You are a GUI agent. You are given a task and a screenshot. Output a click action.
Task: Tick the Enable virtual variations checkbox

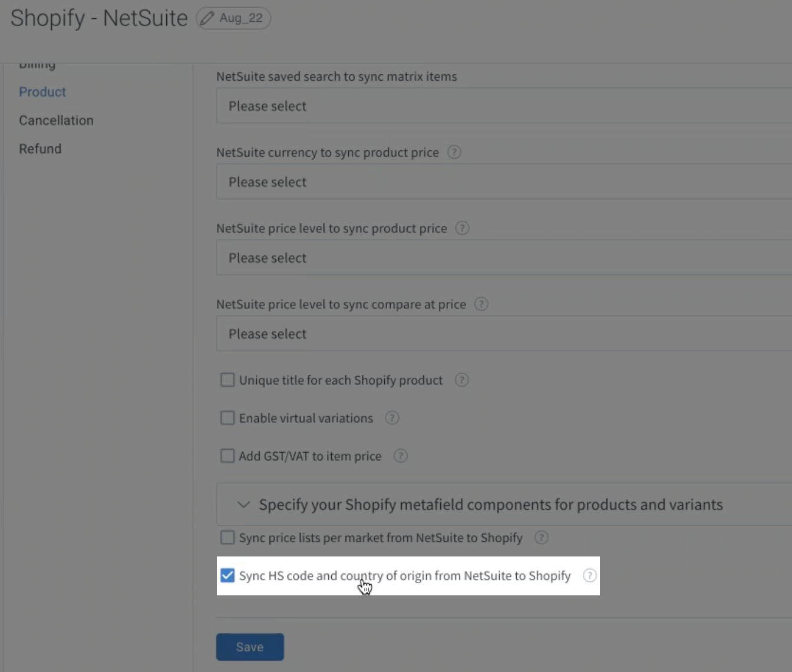pyautogui.click(x=227, y=418)
